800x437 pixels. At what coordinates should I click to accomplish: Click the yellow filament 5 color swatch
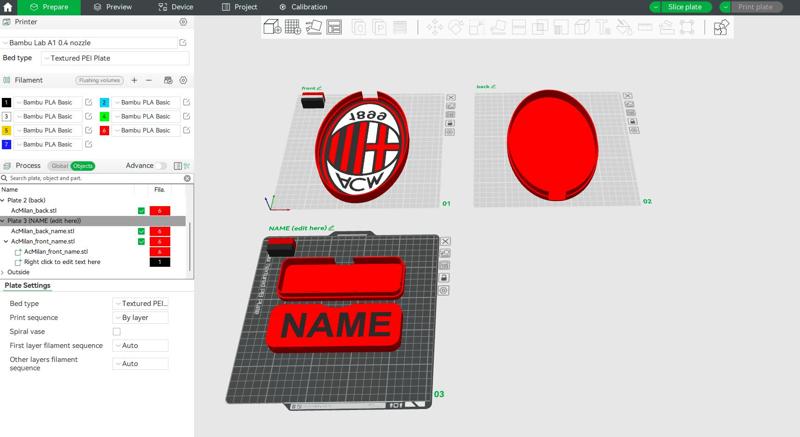7,131
